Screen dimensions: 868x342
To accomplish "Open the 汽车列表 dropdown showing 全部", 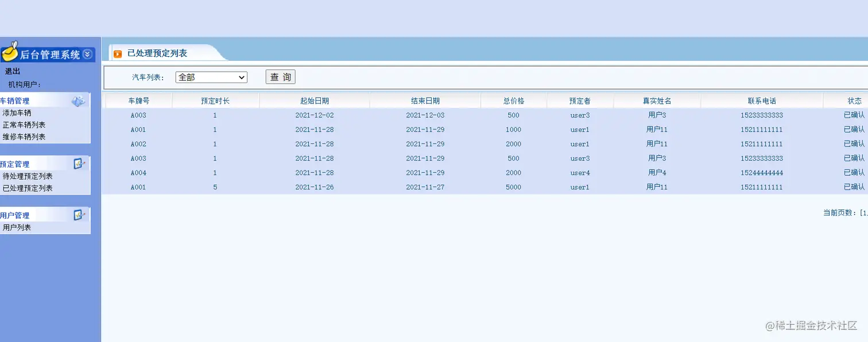I will pyautogui.click(x=211, y=77).
